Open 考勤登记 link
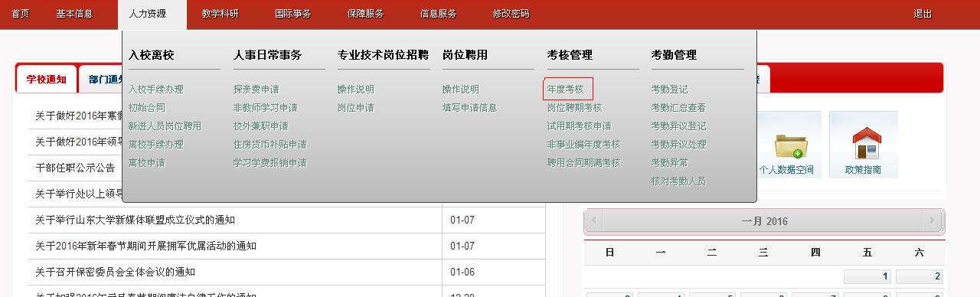The width and height of the screenshot is (980, 297). 670,89
